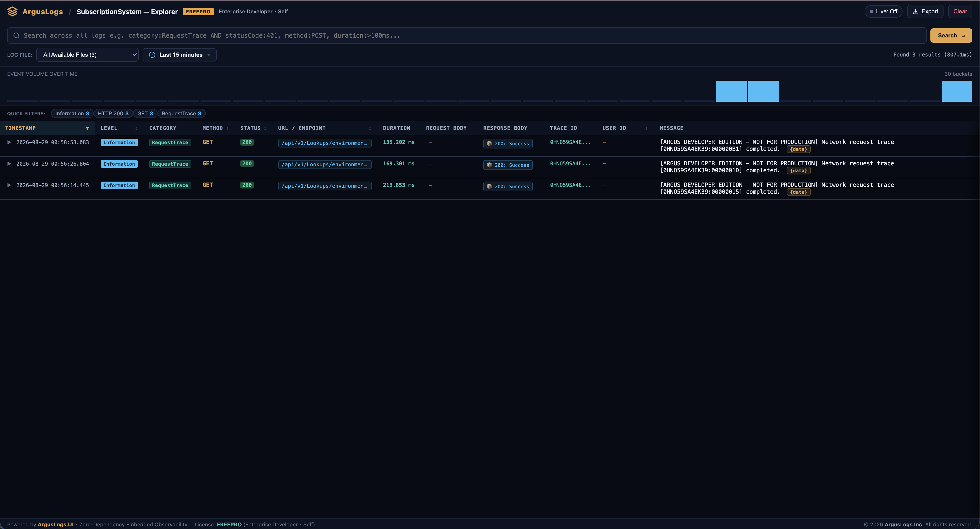Image resolution: width=980 pixels, height=529 pixels.
Task: Click the Clear button
Action: [960, 11]
